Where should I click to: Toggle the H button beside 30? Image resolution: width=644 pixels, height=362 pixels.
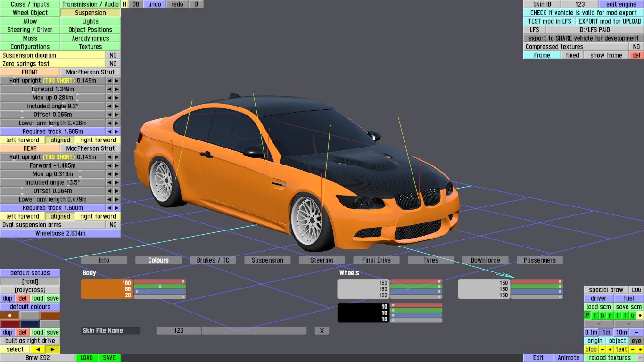pos(124,4)
